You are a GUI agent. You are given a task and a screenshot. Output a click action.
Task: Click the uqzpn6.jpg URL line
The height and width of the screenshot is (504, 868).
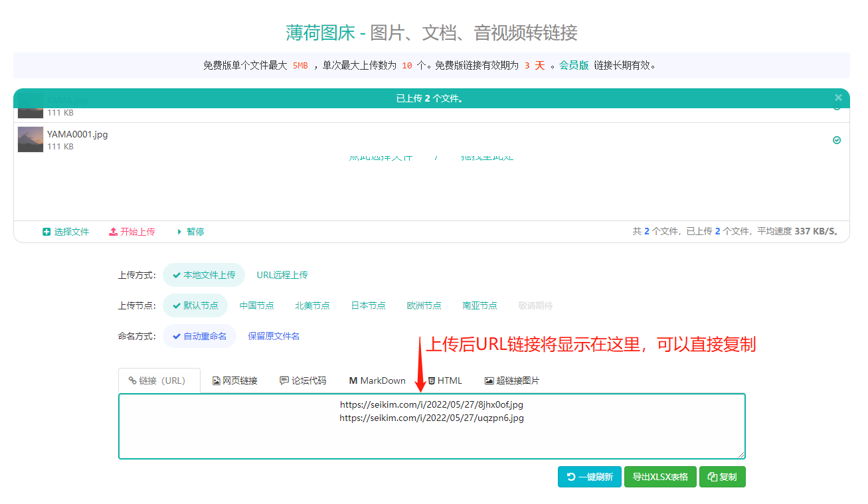pos(432,418)
